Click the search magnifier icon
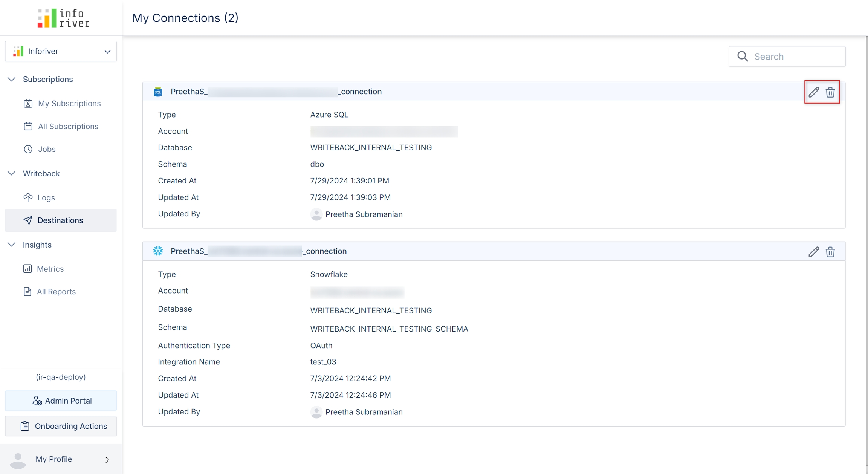The width and height of the screenshot is (868, 474). [743, 57]
